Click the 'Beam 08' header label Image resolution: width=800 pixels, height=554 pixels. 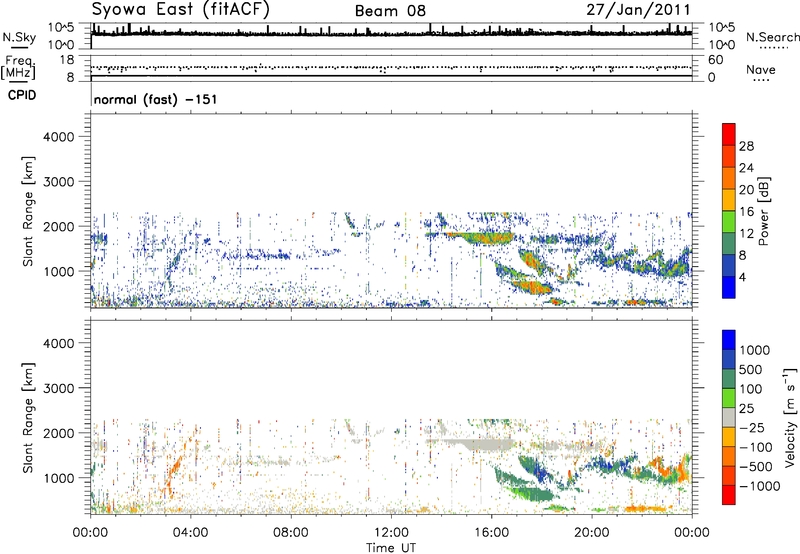point(390,11)
